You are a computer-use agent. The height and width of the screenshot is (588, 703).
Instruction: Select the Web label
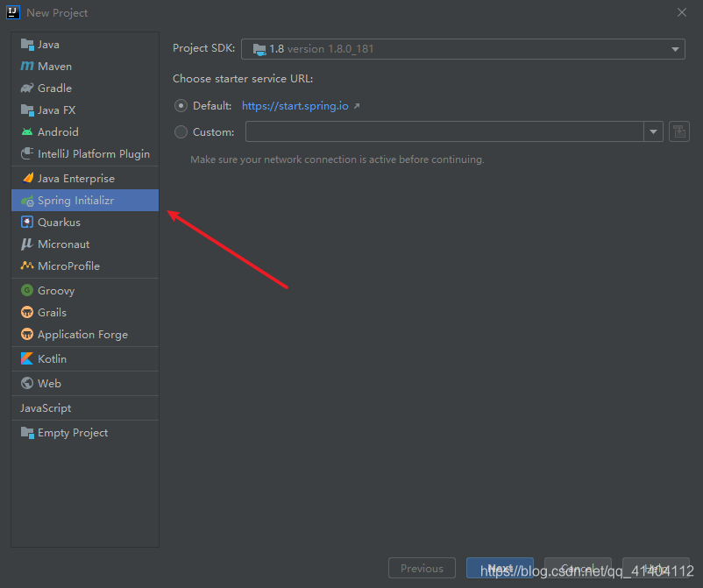pyautogui.click(x=49, y=384)
